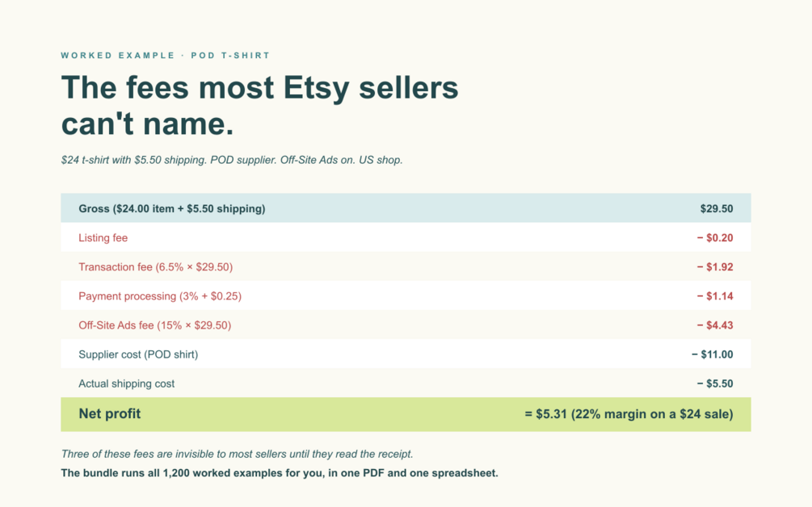The image size is (812, 507).
Task: Click the $0.20 listing fee amount
Action: [x=715, y=238]
